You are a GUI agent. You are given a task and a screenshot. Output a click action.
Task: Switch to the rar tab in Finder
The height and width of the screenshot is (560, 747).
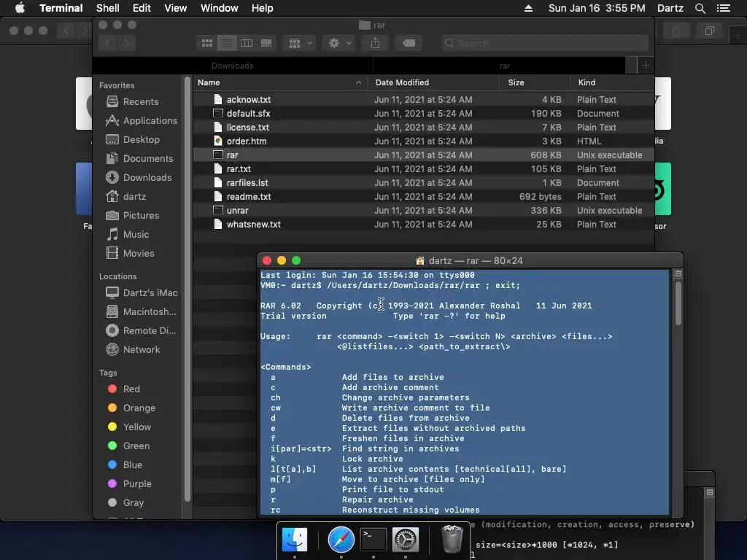click(x=505, y=66)
